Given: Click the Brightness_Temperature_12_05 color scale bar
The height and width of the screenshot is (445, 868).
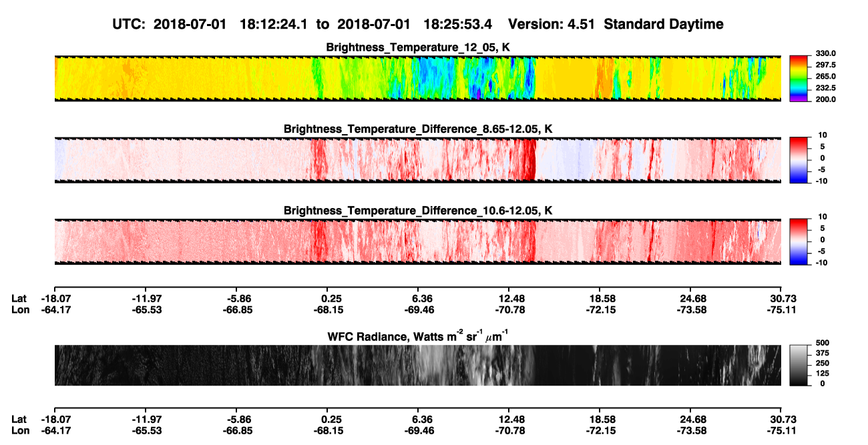Looking at the screenshot, I should click(798, 78).
